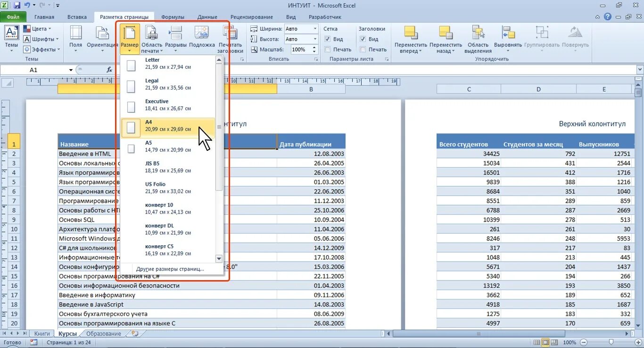Screen dimensions: 644x348
Task: Open the Темы themes gallery
Action: click(x=11, y=39)
